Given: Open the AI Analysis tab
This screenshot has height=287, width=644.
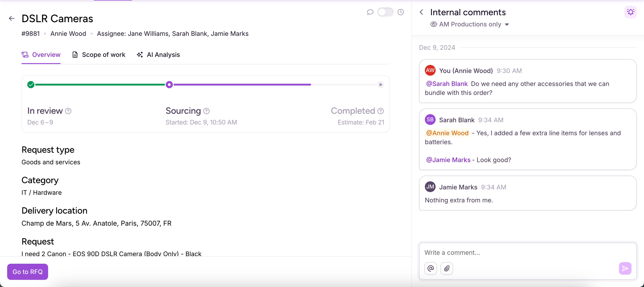Looking at the screenshot, I should coord(158,55).
